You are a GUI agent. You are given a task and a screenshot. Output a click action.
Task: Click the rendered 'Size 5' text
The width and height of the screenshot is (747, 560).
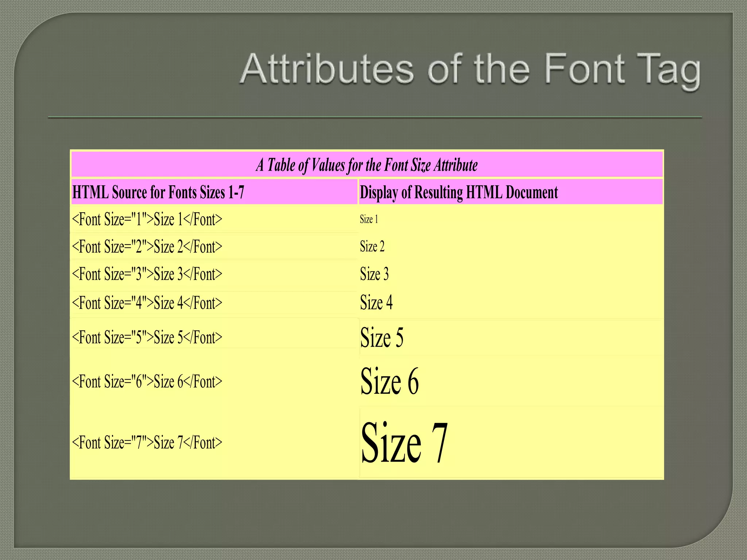click(382, 337)
